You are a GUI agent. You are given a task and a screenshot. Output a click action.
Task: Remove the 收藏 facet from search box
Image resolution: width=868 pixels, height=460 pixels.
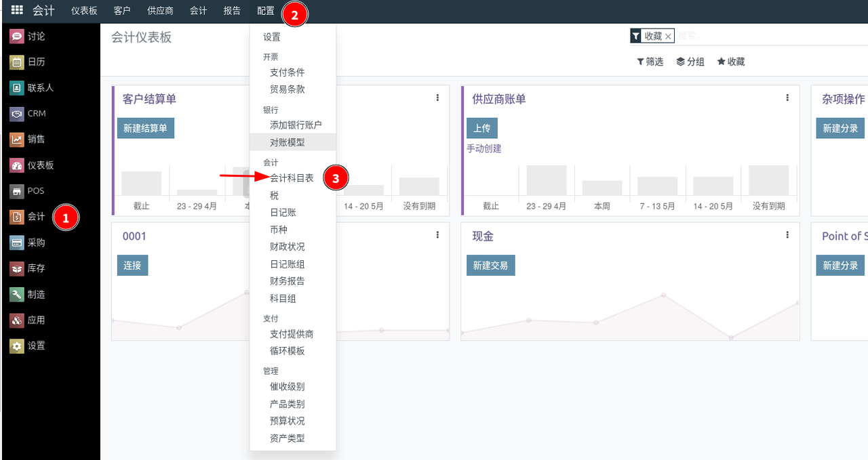(x=668, y=37)
